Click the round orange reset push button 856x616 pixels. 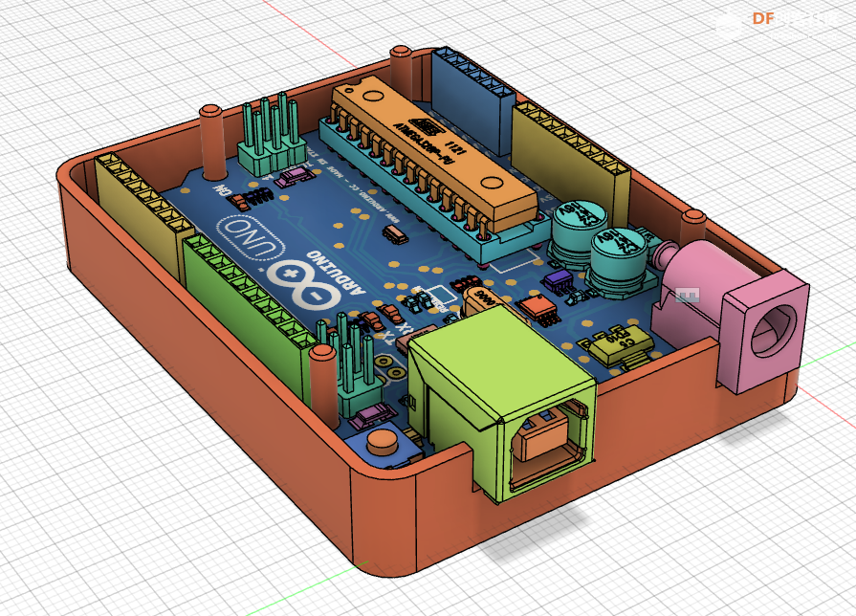click(383, 441)
